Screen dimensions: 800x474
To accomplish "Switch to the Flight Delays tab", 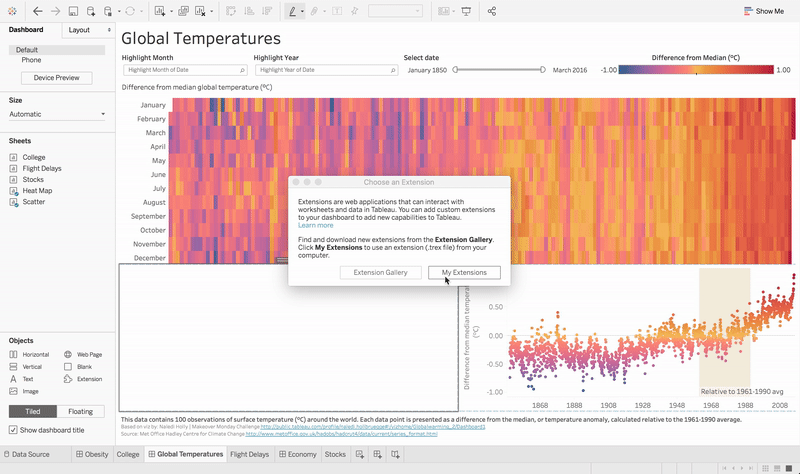I will click(x=249, y=454).
